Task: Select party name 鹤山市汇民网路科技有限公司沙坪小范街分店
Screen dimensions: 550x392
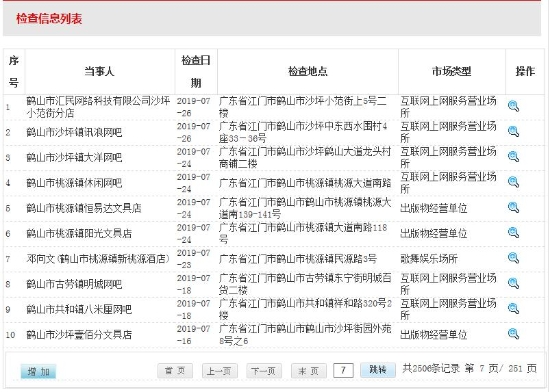Action: [99, 107]
